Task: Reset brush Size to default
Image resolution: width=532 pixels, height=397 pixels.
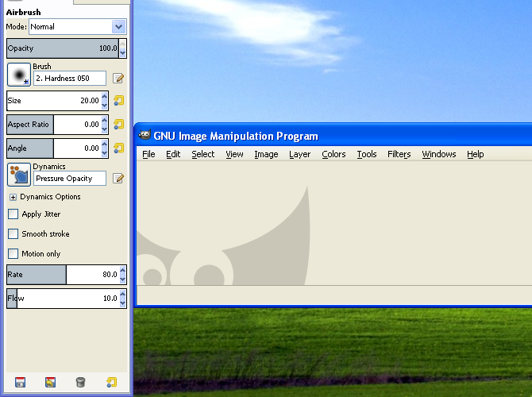Action: coord(118,101)
